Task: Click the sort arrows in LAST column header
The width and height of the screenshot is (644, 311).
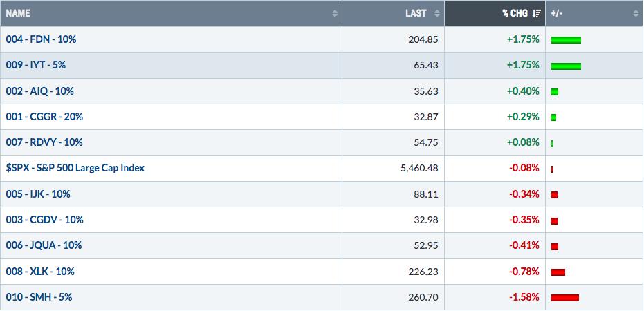Action: coord(437,14)
